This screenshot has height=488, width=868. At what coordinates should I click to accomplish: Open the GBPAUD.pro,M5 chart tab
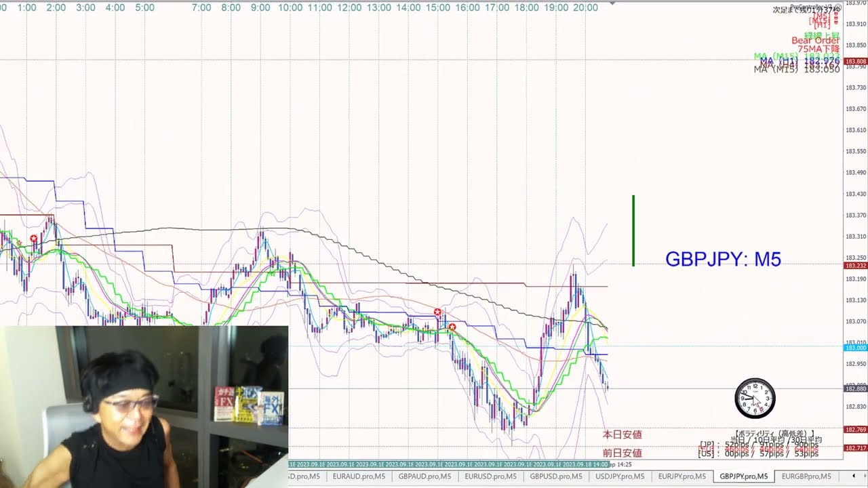(x=425, y=476)
